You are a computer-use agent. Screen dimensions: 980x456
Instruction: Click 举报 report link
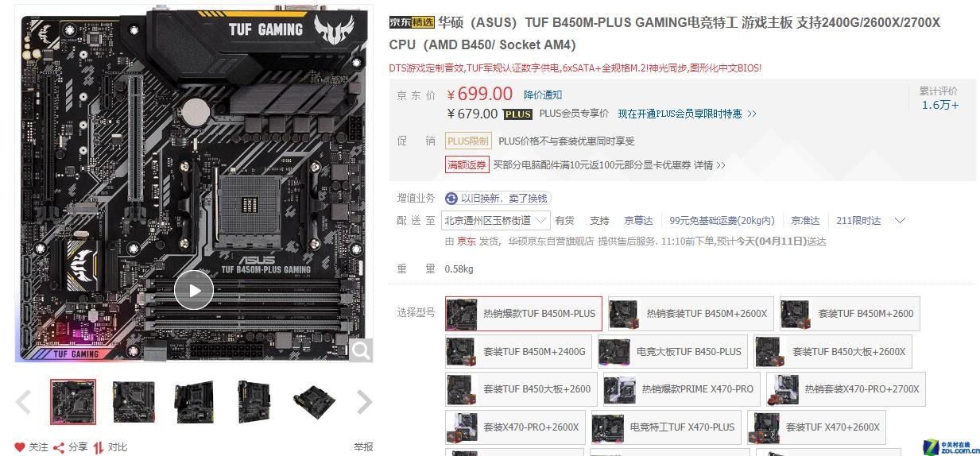point(363,447)
